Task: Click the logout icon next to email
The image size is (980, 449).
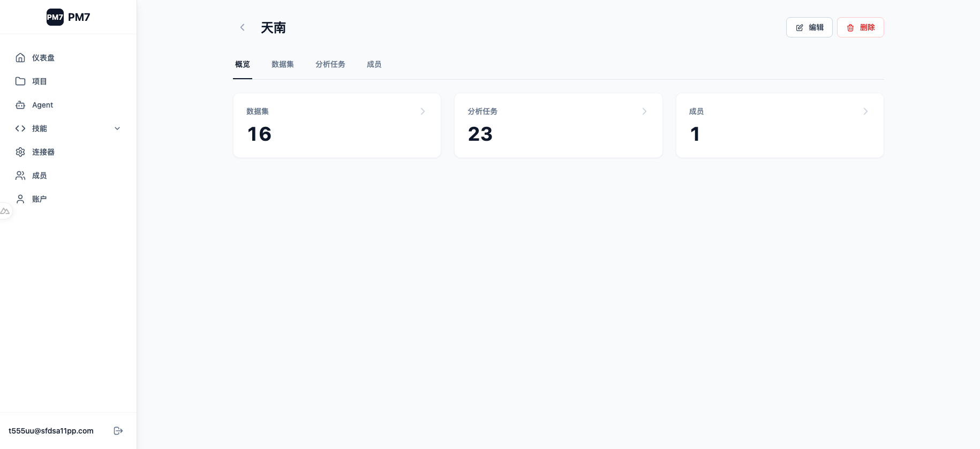Action: (x=118, y=431)
